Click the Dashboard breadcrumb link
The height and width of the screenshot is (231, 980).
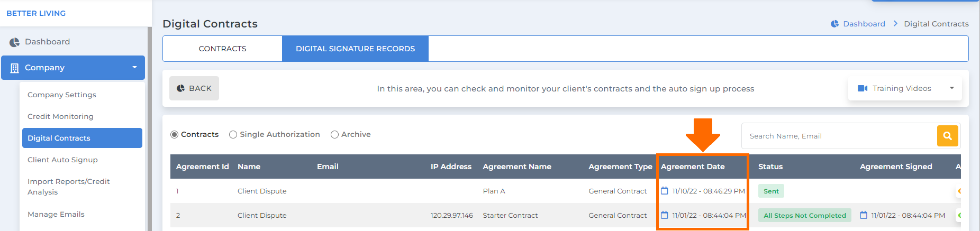[864, 24]
